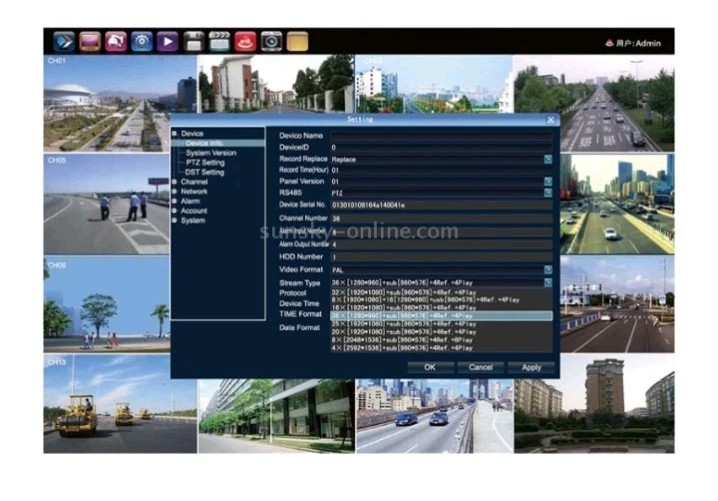The height and width of the screenshot is (501, 718).
Task: Click the Device Name input field
Action: (442, 135)
